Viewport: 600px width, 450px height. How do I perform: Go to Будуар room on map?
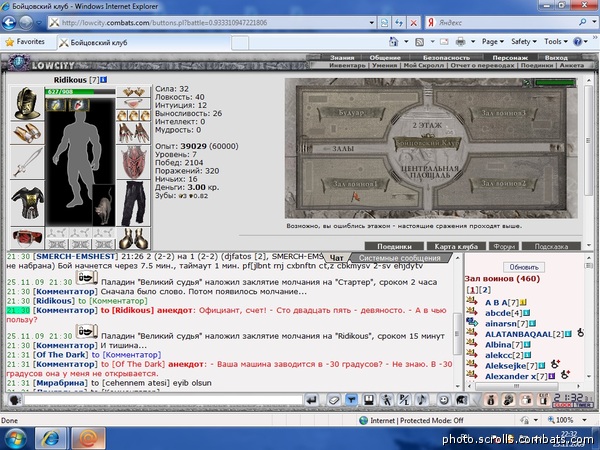click(x=351, y=113)
